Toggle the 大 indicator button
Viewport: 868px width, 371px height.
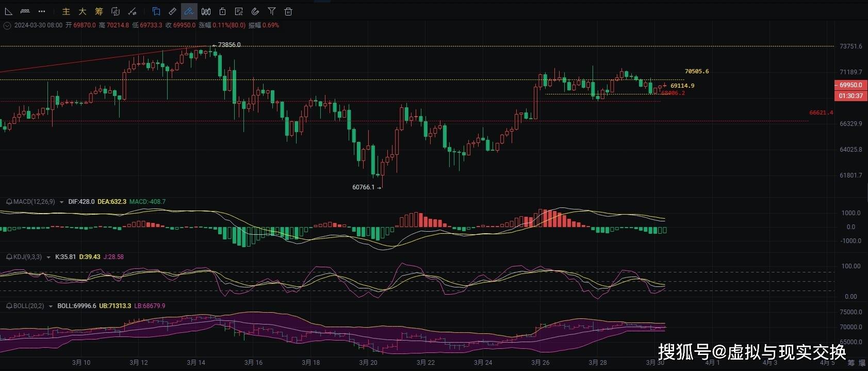[x=83, y=11]
